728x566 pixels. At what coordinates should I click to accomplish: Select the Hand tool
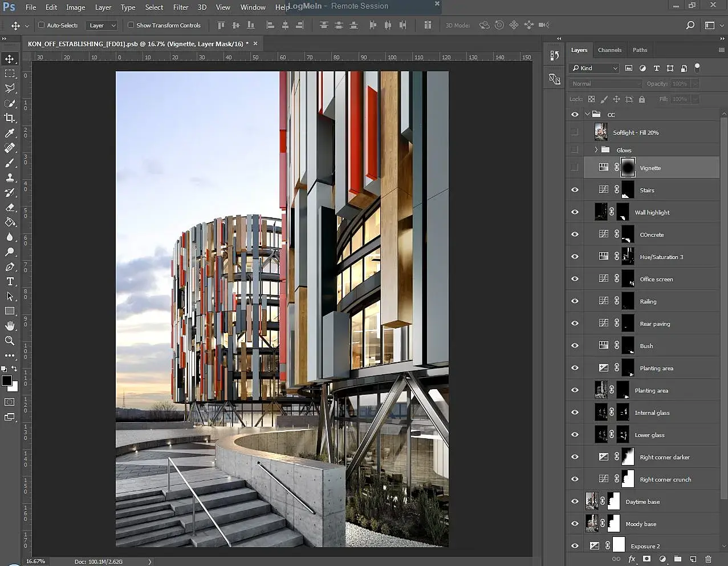(x=10, y=326)
